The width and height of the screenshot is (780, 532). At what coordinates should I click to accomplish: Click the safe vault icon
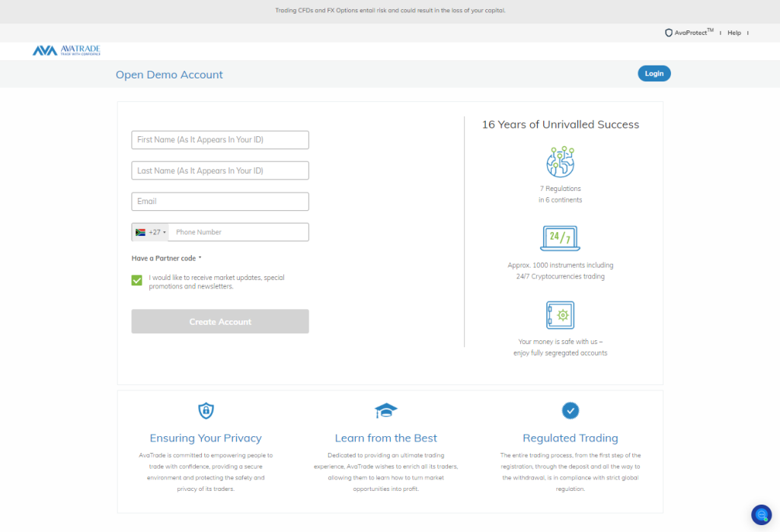pos(560,315)
